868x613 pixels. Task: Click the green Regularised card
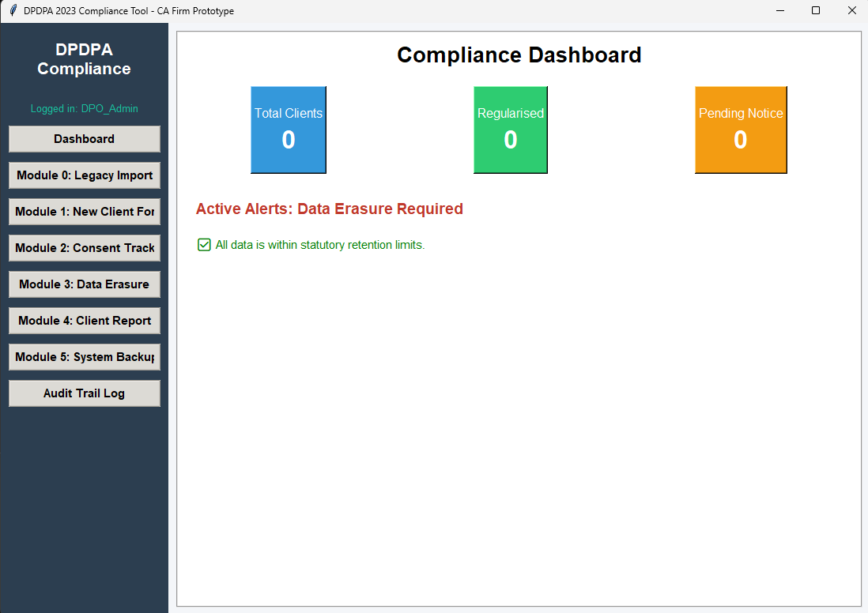(x=511, y=130)
